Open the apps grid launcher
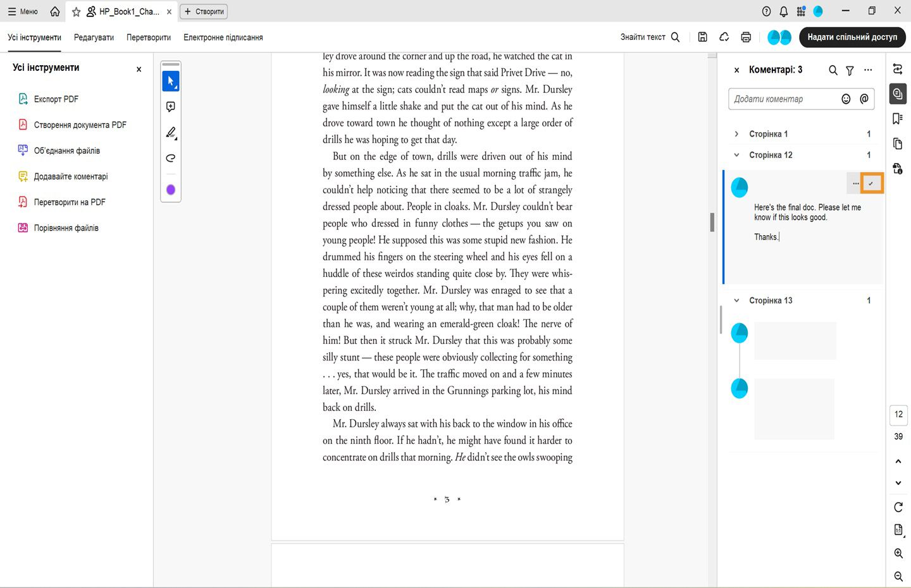This screenshot has height=588, width=911. [801, 11]
